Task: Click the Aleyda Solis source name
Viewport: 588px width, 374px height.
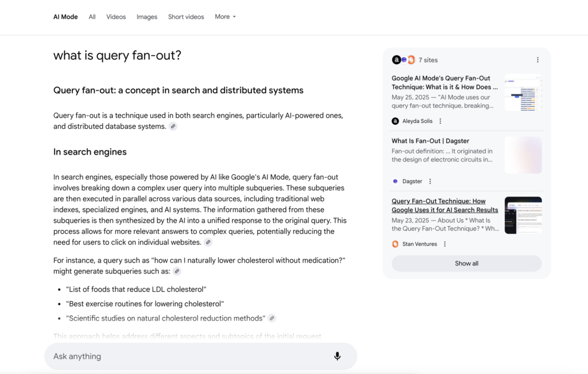Action: [417, 121]
